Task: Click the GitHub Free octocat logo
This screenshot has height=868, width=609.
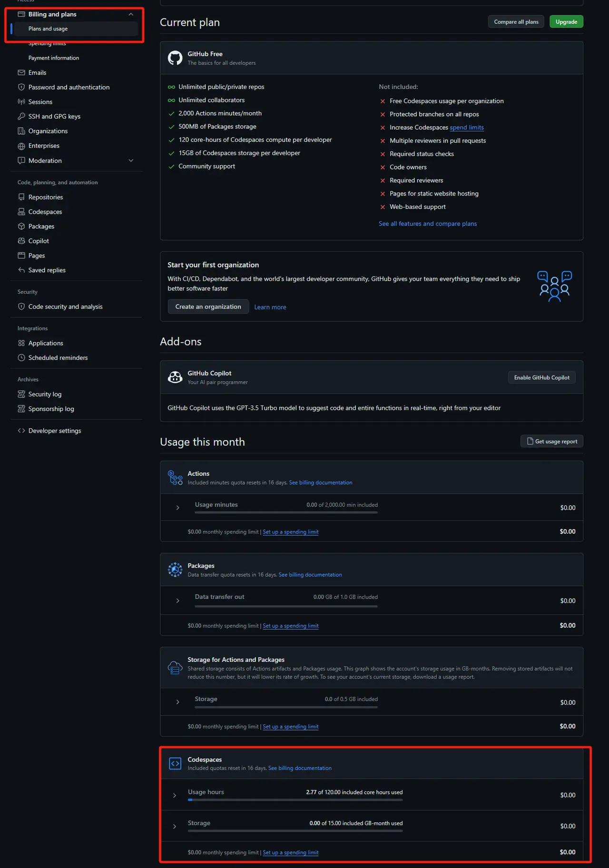Action: [175, 58]
